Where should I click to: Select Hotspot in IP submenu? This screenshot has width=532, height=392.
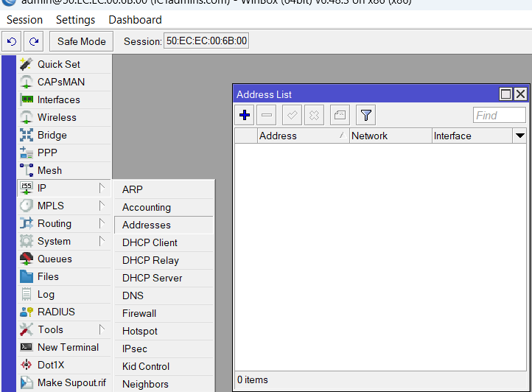click(x=164, y=331)
